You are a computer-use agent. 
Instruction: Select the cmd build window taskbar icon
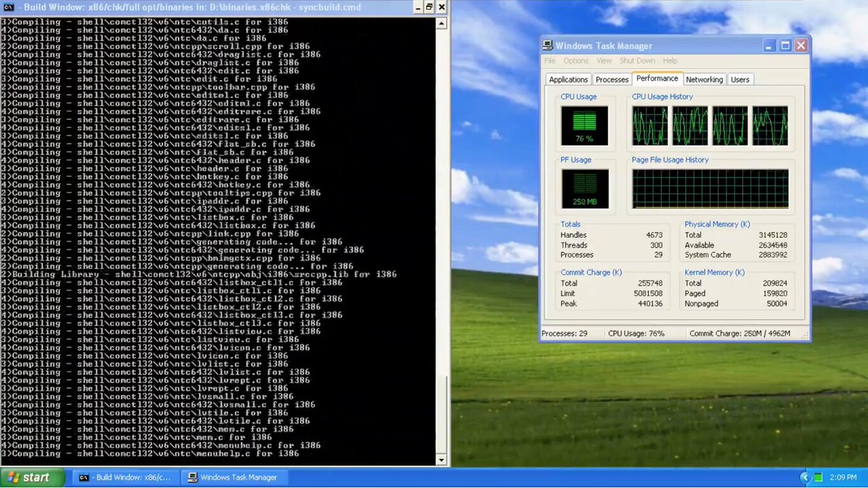coord(82,477)
